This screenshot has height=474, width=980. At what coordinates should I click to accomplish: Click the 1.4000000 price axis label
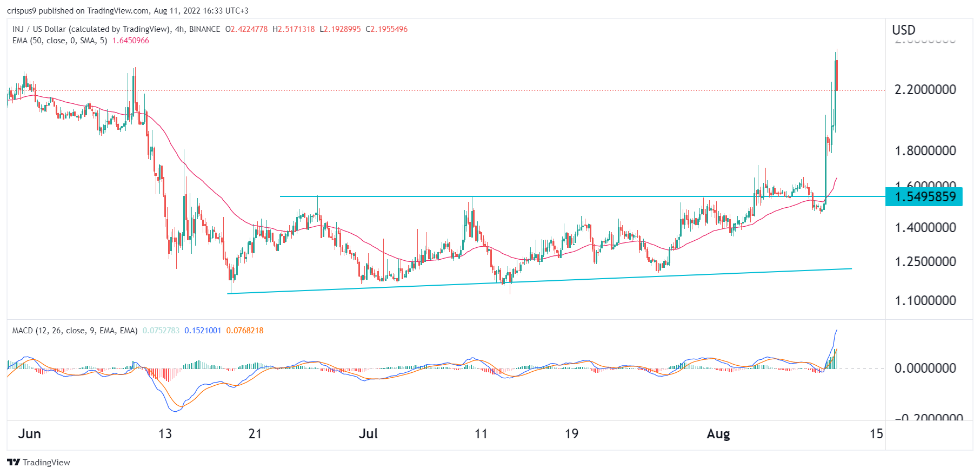pos(925,227)
